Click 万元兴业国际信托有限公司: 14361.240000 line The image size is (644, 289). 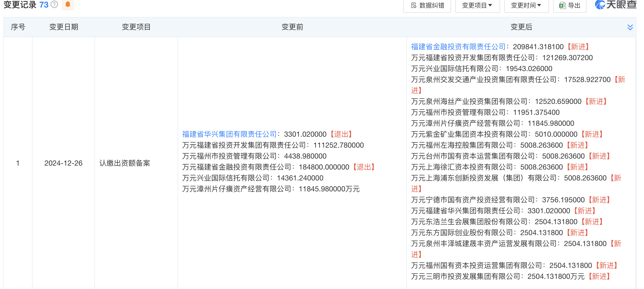click(252, 178)
